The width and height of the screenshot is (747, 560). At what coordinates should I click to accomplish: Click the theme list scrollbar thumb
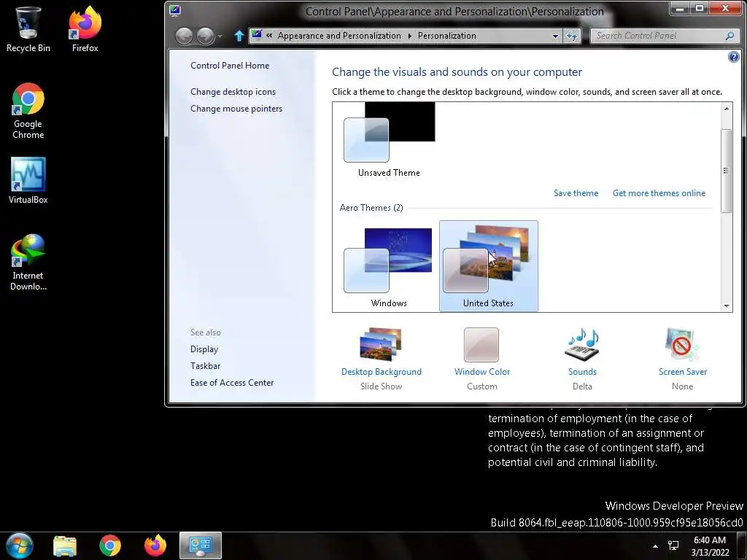727,171
